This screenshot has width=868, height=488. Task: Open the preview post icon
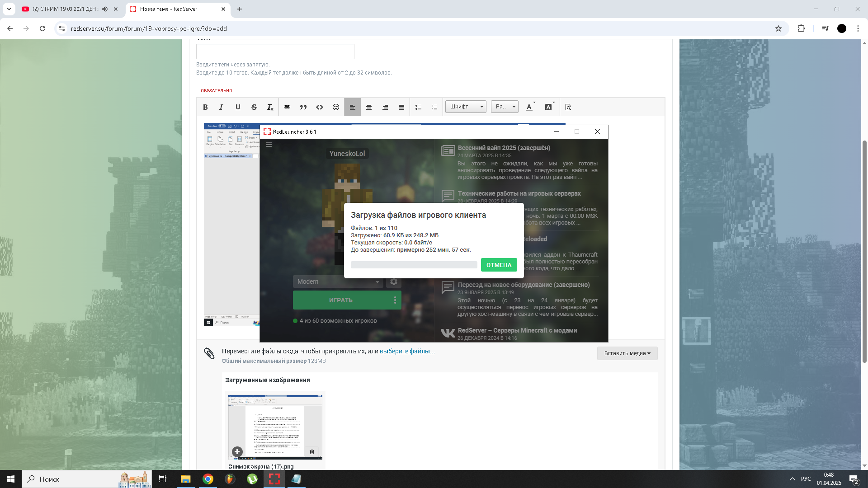point(568,107)
